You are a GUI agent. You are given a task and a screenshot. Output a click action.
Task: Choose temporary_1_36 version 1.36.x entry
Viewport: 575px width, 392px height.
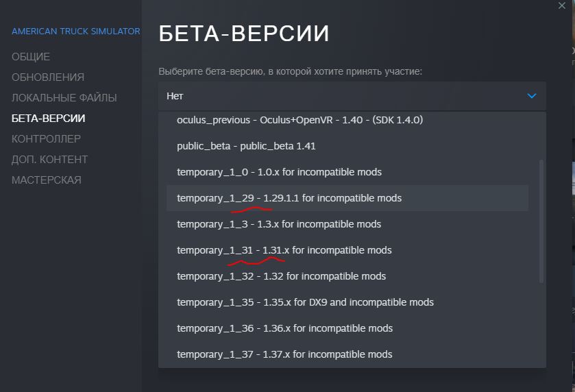347,328
